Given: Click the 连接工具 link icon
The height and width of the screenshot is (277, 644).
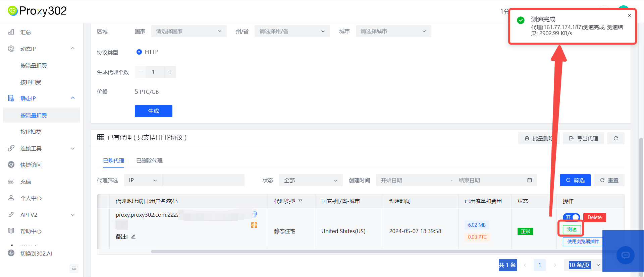Looking at the screenshot, I should [11, 148].
